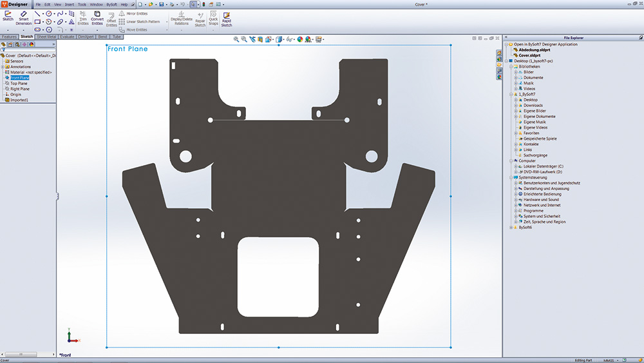Click Convert Entities in the ribbon
This screenshot has height=363, width=644.
click(97, 19)
